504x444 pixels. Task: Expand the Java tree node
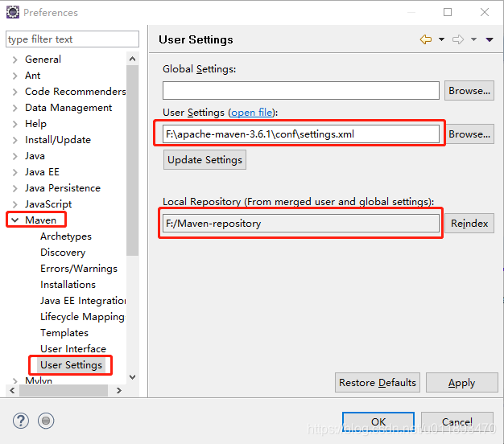(x=14, y=156)
